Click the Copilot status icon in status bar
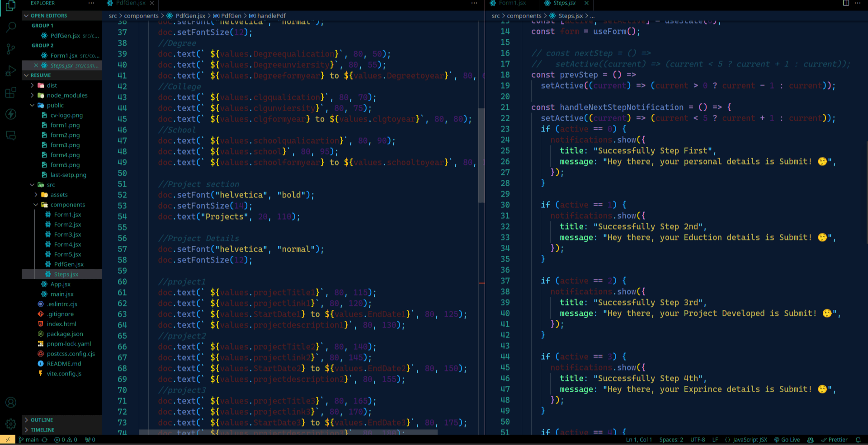 coord(811,440)
